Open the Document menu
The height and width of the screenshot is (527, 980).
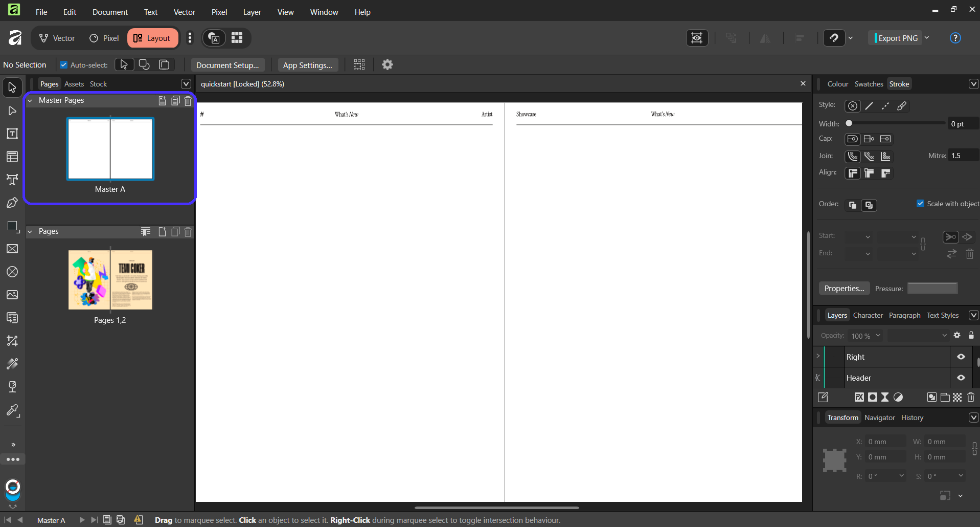pyautogui.click(x=110, y=12)
